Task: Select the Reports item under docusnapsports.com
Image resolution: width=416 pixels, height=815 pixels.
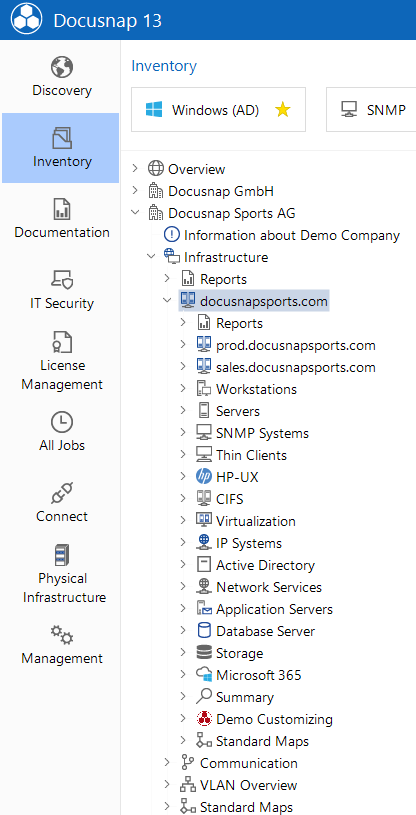Action: pos(240,323)
